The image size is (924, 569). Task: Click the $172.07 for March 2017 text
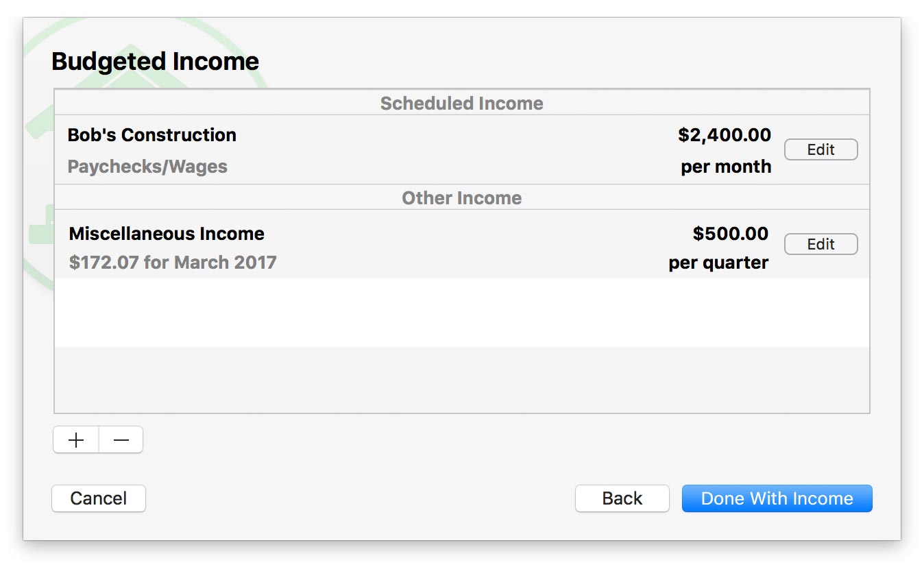[173, 263]
